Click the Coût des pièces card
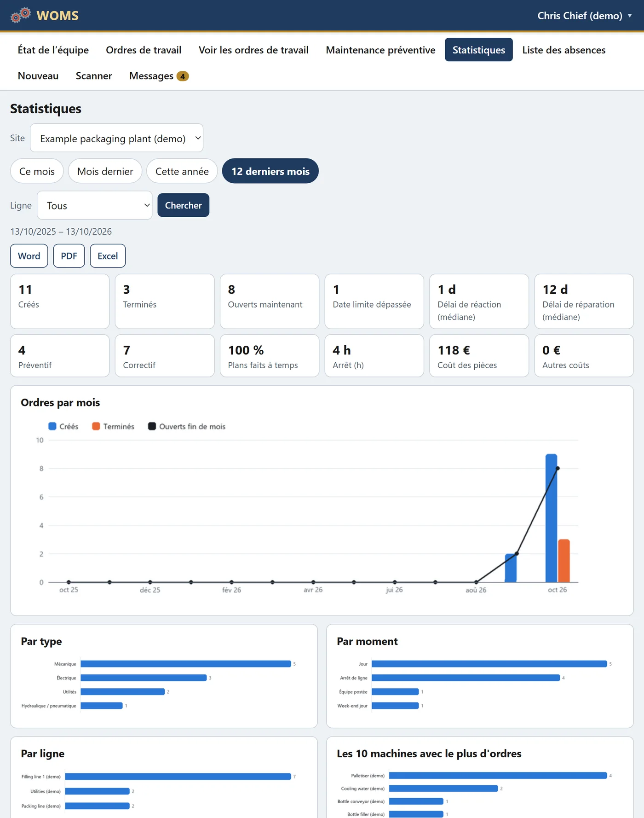The image size is (644, 818). click(479, 356)
